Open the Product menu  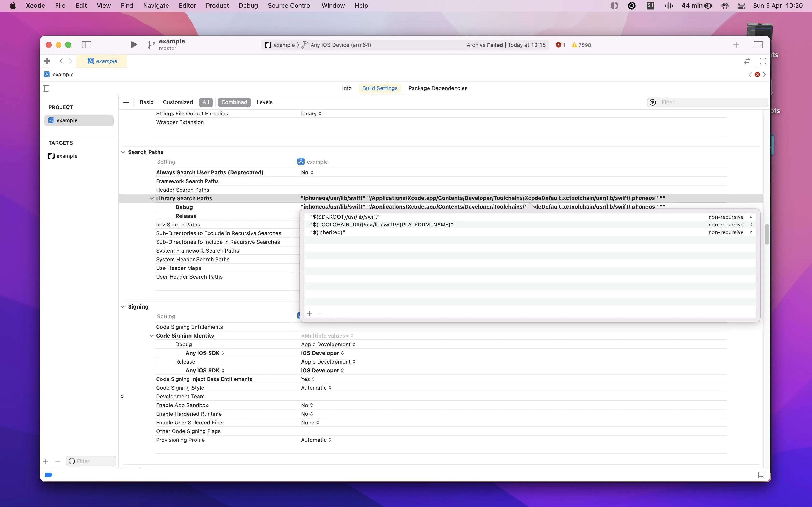[x=217, y=6]
